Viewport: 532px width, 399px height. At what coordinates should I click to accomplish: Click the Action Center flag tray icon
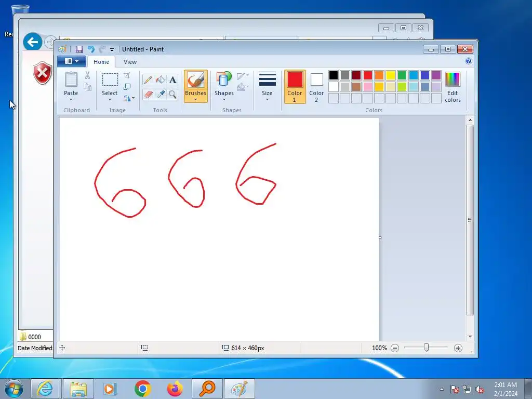[x=455, y=390]
